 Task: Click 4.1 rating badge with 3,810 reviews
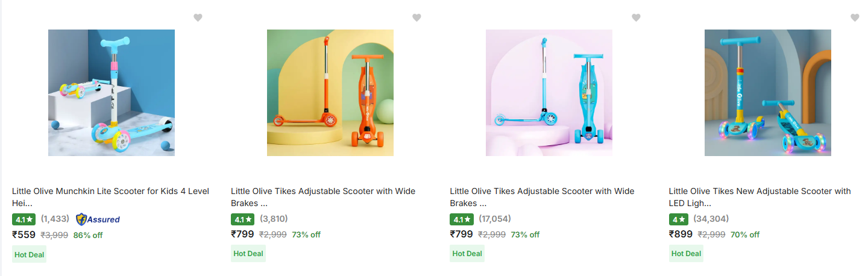[243, 219]
